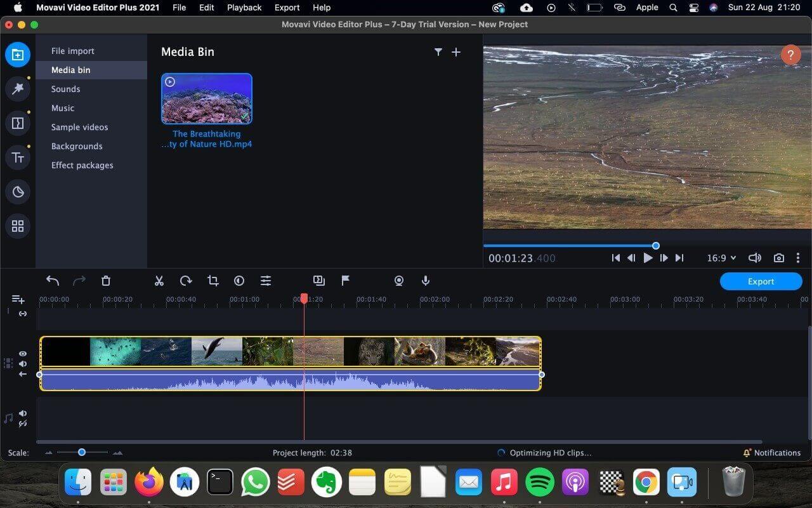Open the Import tab icon in sidebar
This screenshot has height=508, width=812.
tap(18, 55)
